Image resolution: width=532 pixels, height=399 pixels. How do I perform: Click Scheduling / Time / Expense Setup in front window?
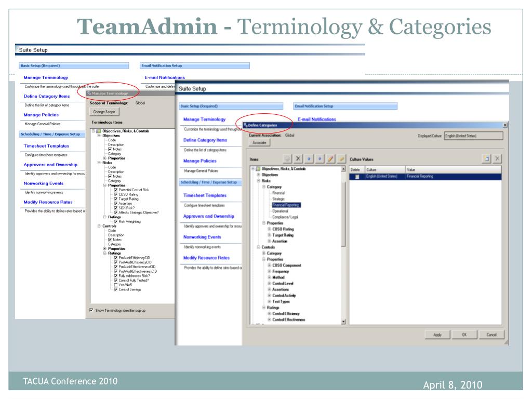coord(210,182)
